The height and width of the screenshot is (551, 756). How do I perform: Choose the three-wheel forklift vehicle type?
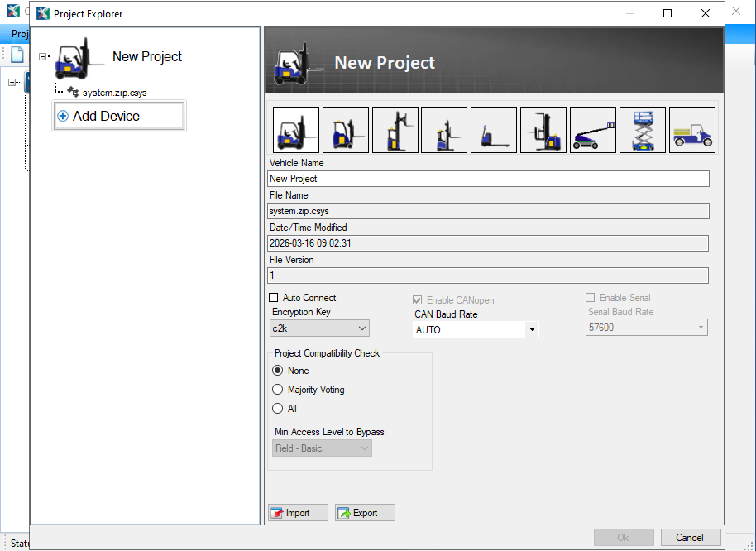click(345, 129)
